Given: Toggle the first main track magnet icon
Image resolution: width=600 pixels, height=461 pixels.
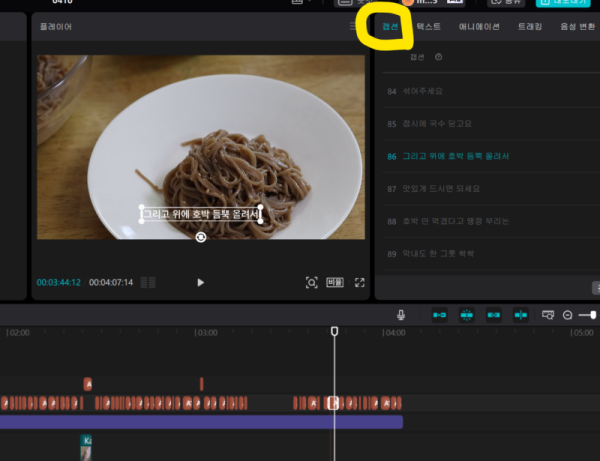Looking at the screenshot, I should (438, 314).
